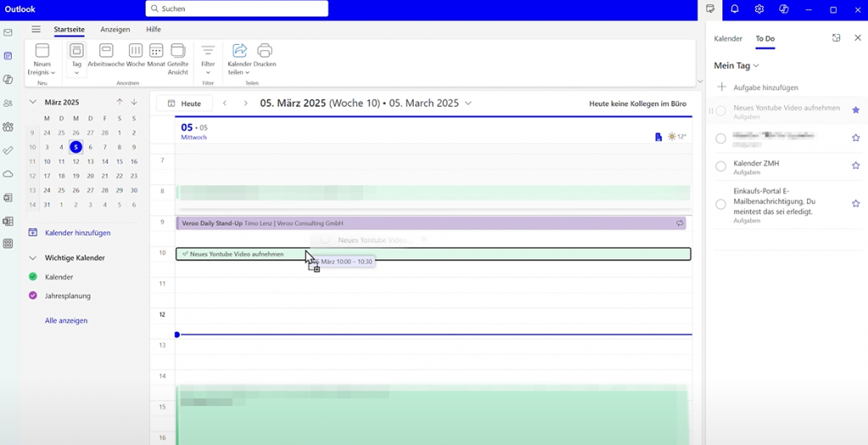Click Aufgabe hinzufügen

coord(765,87)
